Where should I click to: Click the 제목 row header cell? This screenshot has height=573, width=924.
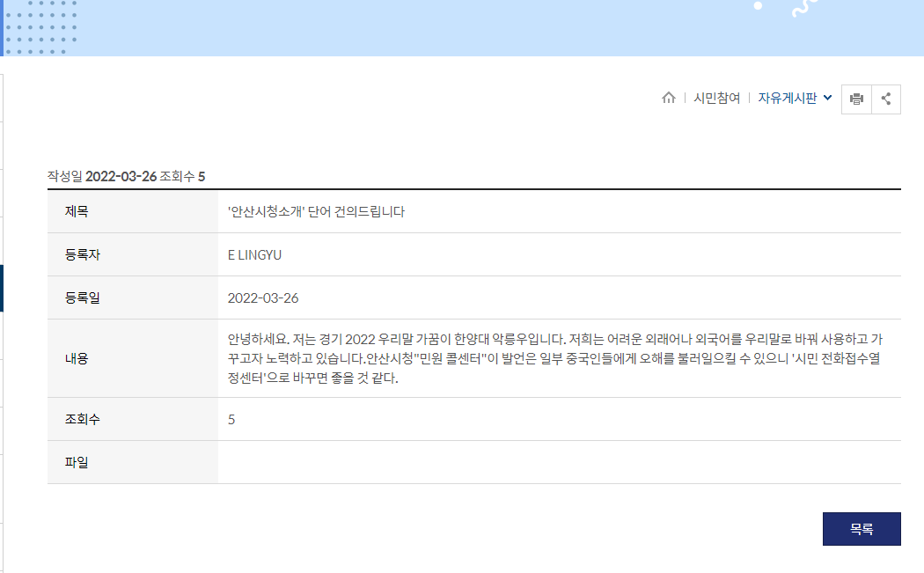point(77,211)
